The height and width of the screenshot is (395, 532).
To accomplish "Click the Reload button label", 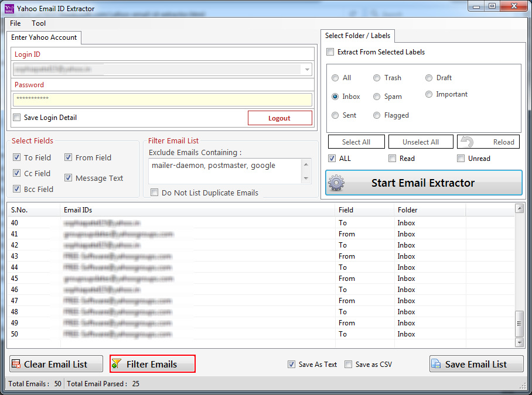I will (x=503, y=142).
